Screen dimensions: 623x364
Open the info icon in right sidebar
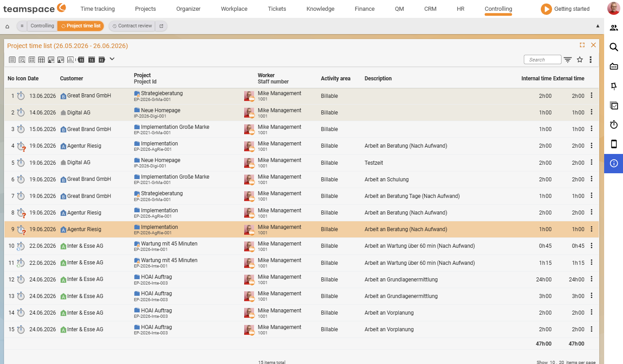pyautogui.click(x=614, y=163)
